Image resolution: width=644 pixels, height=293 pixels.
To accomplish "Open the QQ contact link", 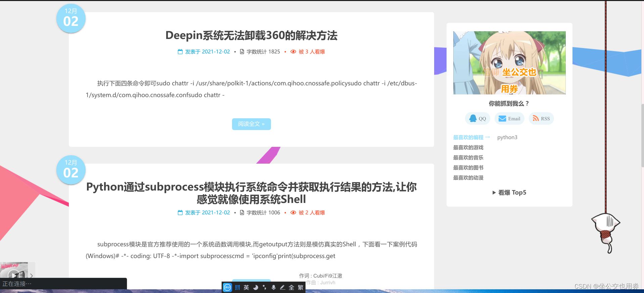I will [477, 119].
